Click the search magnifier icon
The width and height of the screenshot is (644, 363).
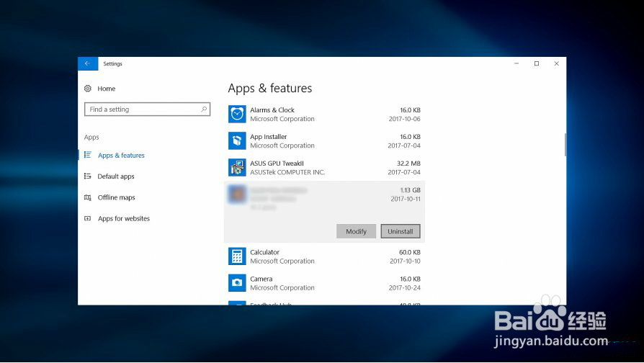point(204,109)
